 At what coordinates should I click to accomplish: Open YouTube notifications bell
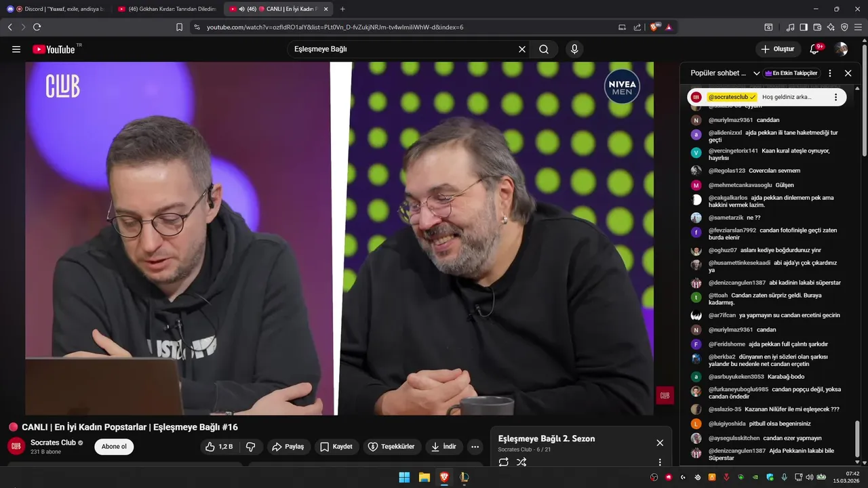click(x=815, y=49)
